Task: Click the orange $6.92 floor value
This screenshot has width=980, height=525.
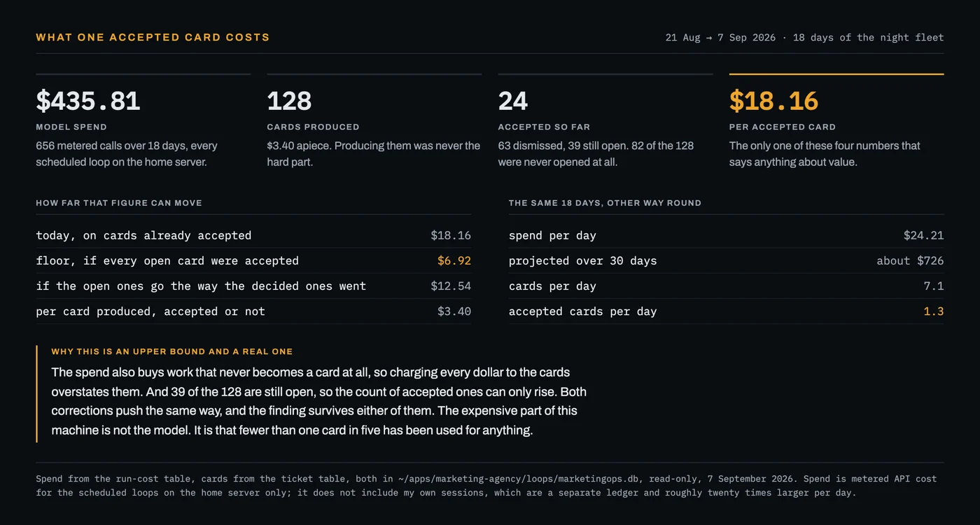Action: tap(454, 261)
